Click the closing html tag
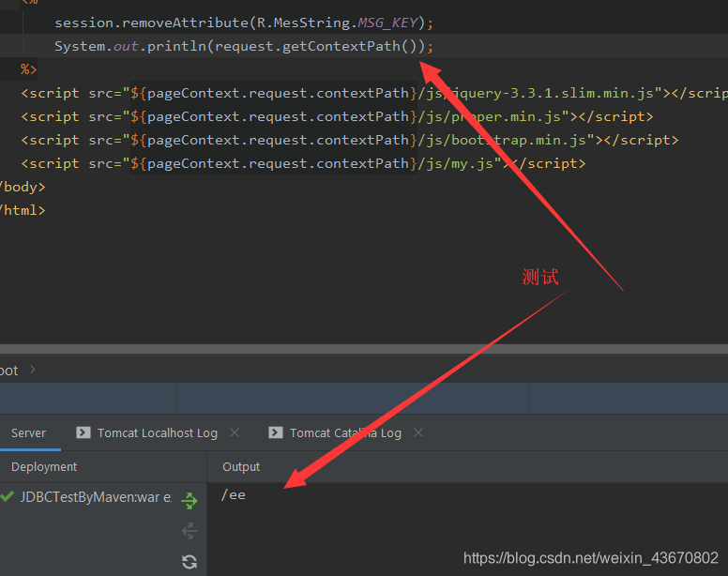Image resolution: width=728 pixels, height=576 pixels. click(23, 210)
